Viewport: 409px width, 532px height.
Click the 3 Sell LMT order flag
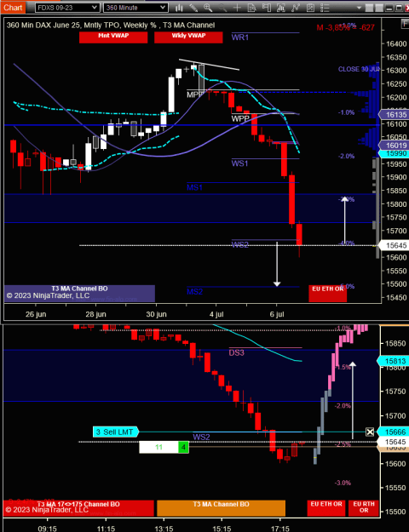coord(116,432)
